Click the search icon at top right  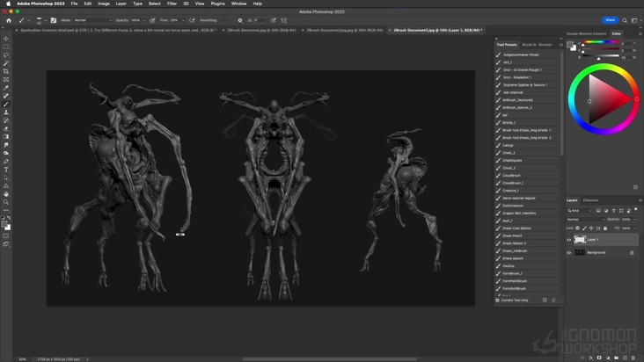pos(625,20)
